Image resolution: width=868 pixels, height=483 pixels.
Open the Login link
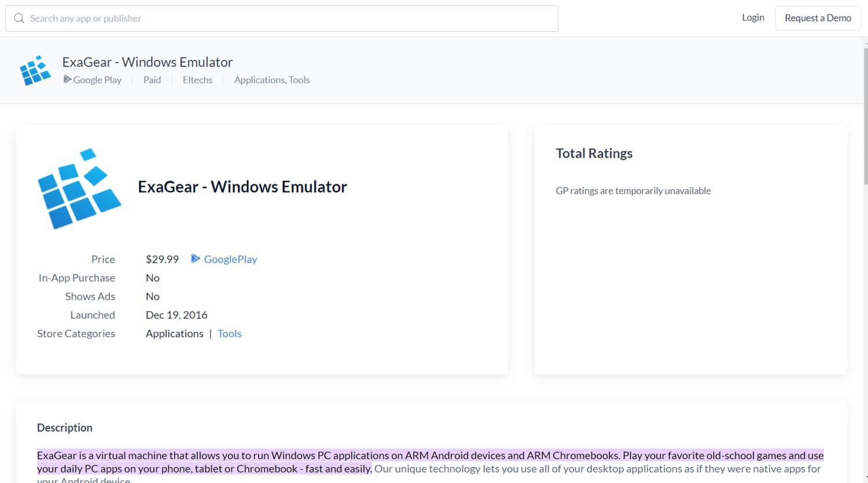click(x=753, y=18)
